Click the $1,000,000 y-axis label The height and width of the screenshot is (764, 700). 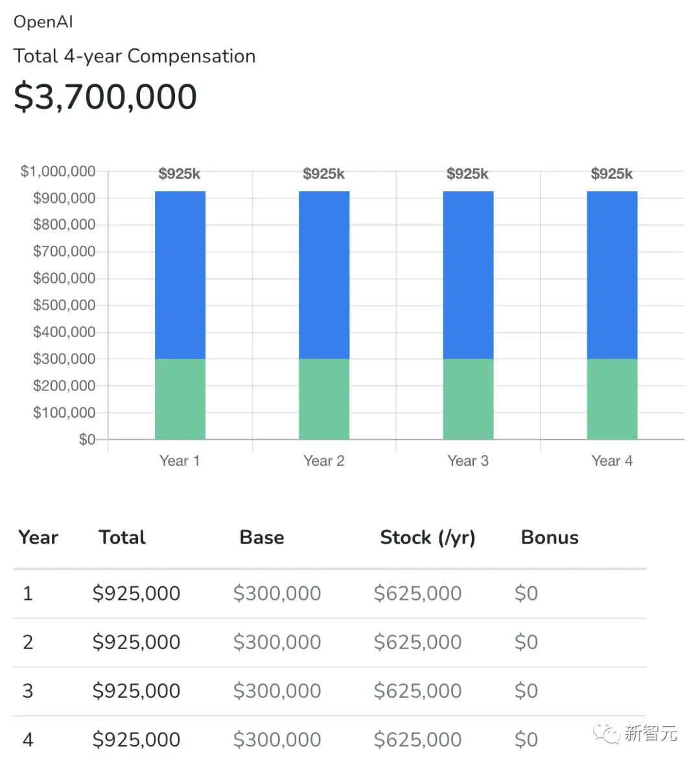pyautogui.click(x=58, y=171)
